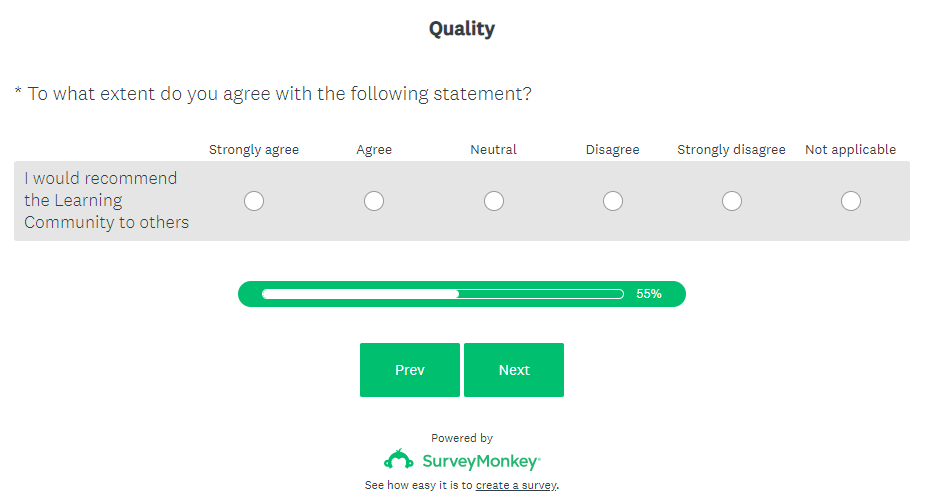Mark the Neutral radio button
The image size is (935, 501).
click(494, 201)
